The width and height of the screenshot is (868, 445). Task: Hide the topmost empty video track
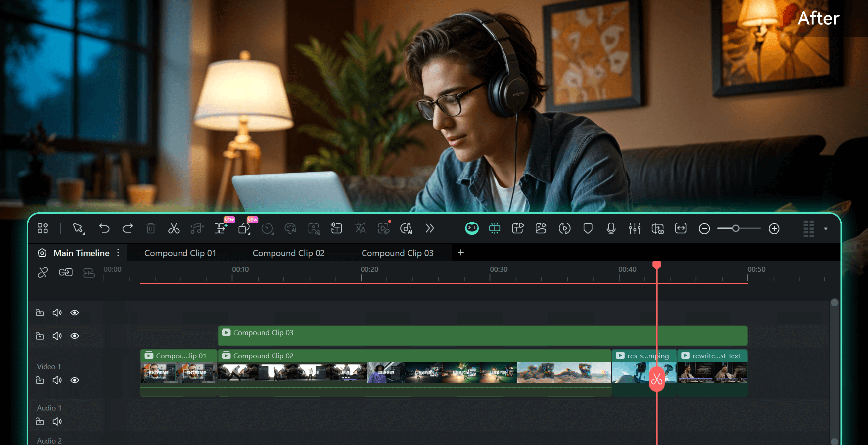[75, 312]
